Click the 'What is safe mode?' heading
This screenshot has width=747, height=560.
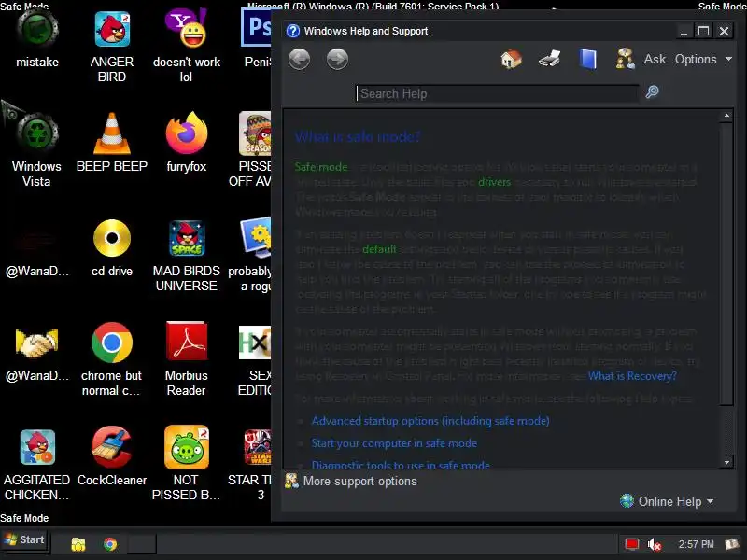pos(358,136)
